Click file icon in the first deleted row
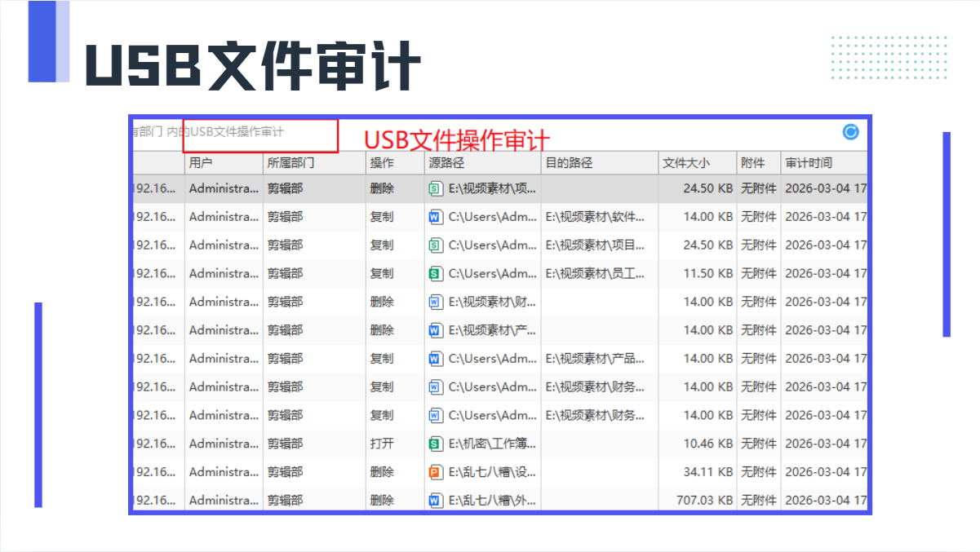The width and height of the screenshot is (980, 552). pos(436,188)
